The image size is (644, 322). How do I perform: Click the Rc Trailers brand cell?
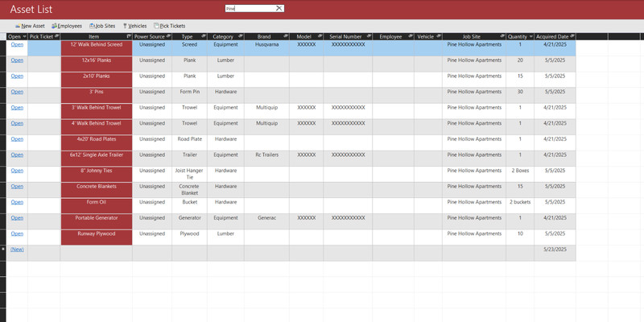tap(266, 158)
